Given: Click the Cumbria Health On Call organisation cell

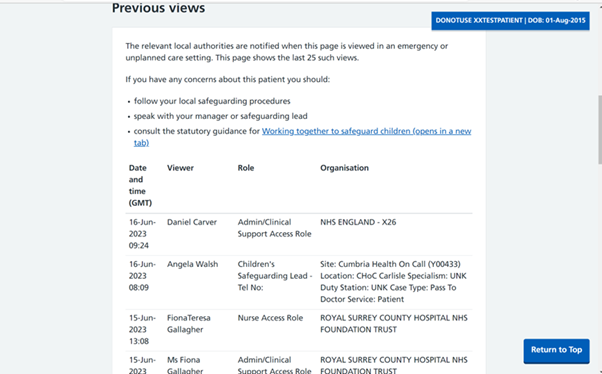Looking at the screenshot, I should (x=394, y=281).
